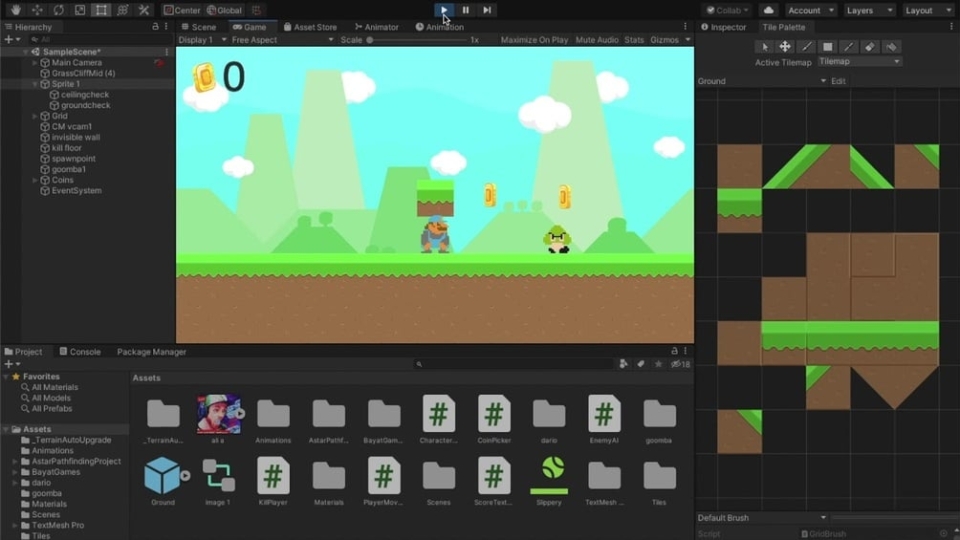
Task: Select Slippery physics material asset
Action: point(549,481)
